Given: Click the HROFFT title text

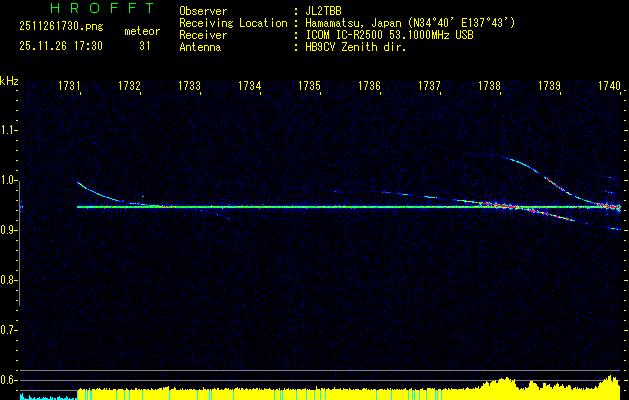Looking at the screenshot, I should pyautogui.click(x=88, y=8).
